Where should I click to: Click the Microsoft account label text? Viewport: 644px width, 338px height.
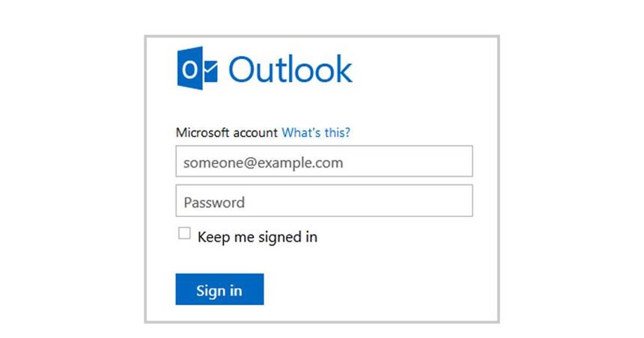226,133
